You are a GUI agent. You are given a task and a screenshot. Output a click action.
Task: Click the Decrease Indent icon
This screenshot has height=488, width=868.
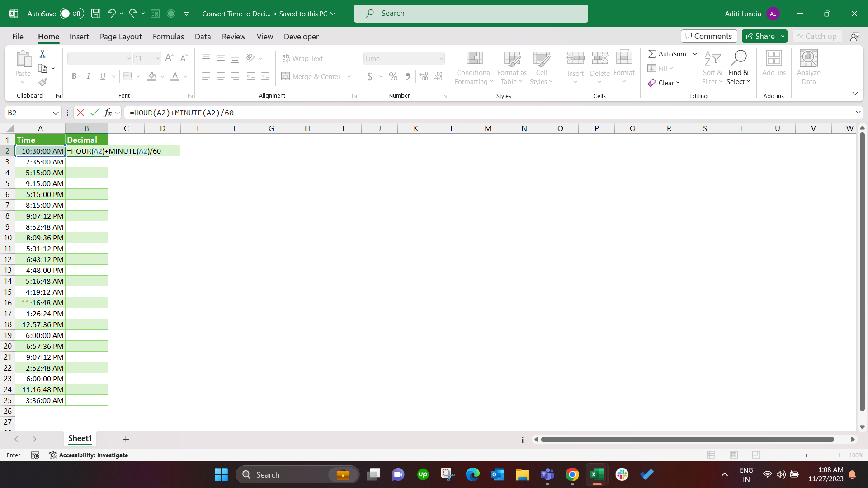251,76
